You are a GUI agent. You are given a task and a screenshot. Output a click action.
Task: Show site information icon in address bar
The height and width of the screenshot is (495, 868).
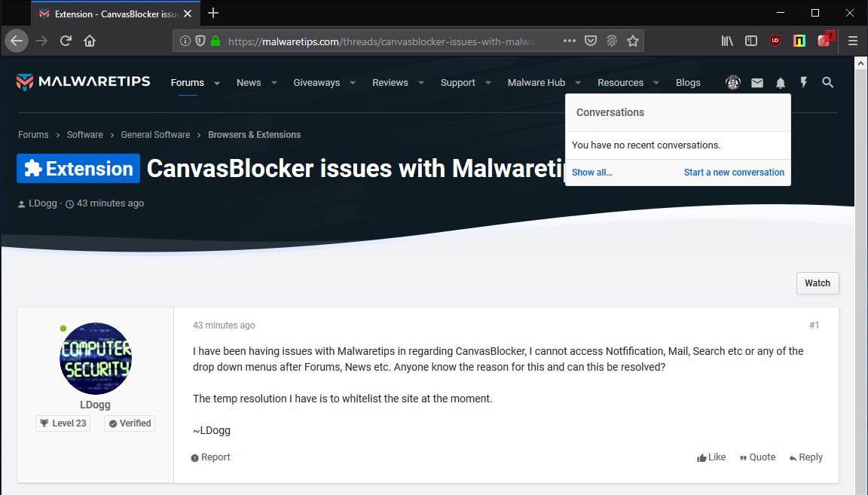pyautogui.click(x=185, y=41)
